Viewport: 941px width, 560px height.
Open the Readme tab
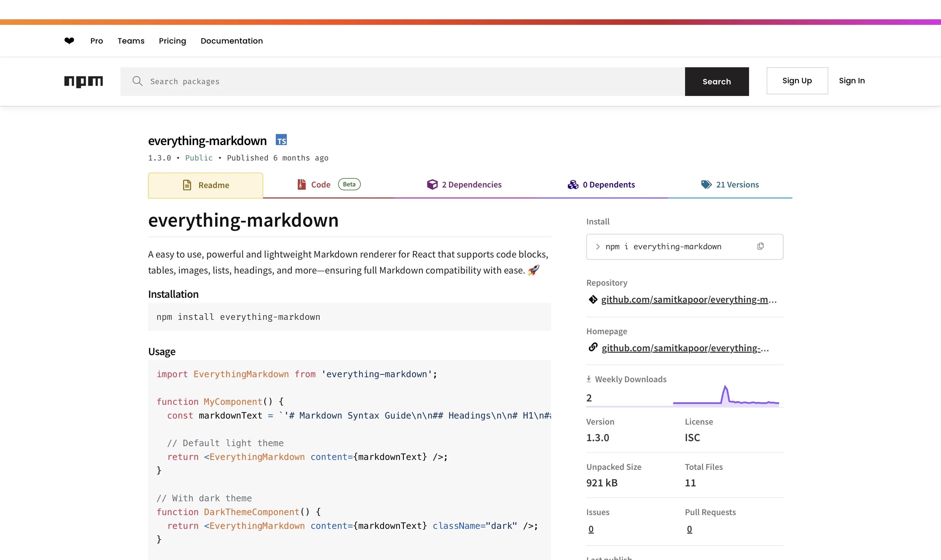coord(206,185)
